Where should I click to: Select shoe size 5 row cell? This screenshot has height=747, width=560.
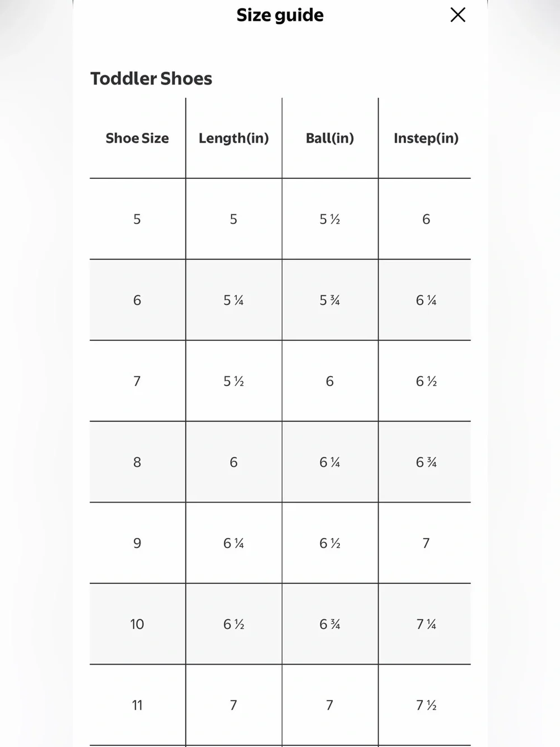coord(137,219)
